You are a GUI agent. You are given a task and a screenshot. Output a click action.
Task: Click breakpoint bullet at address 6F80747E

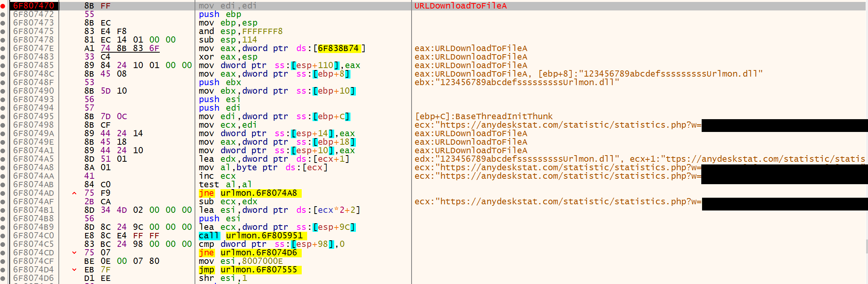pyautogui.click(x=3, y=48)
